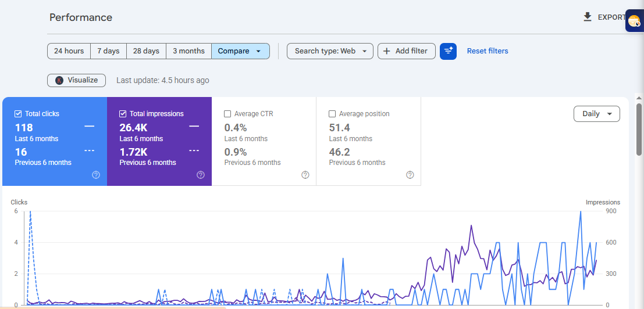This screenshot has width=644, height=309.
Task: Click the help icon on Average position card
Action: tap(410, 175)
